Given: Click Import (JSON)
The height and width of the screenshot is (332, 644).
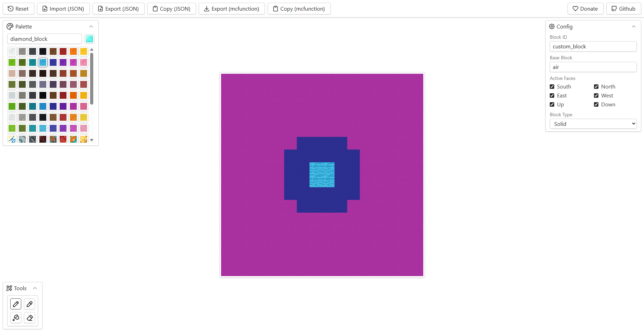Looking at the screenshot, I should tap(63, 9).
